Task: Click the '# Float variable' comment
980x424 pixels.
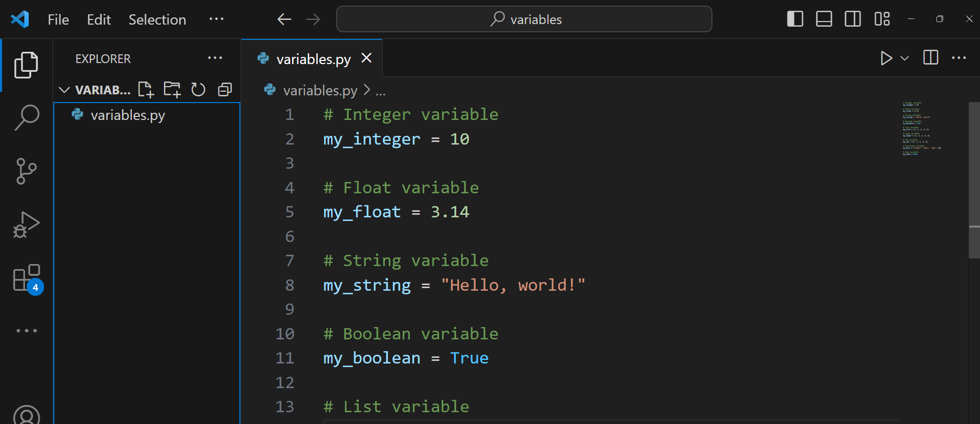Action: [x=401, y=188]
